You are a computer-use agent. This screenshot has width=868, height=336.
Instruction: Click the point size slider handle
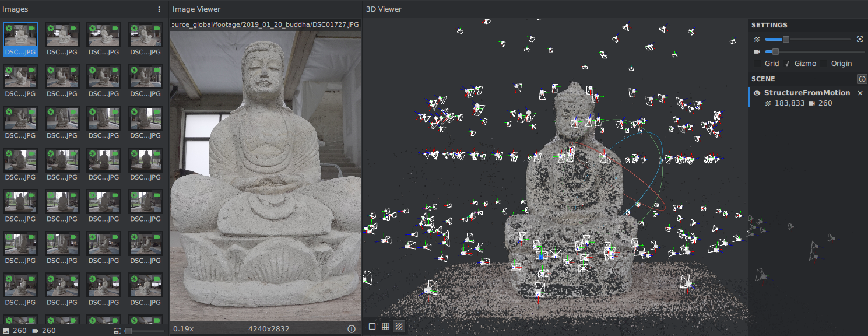[786, 39]
